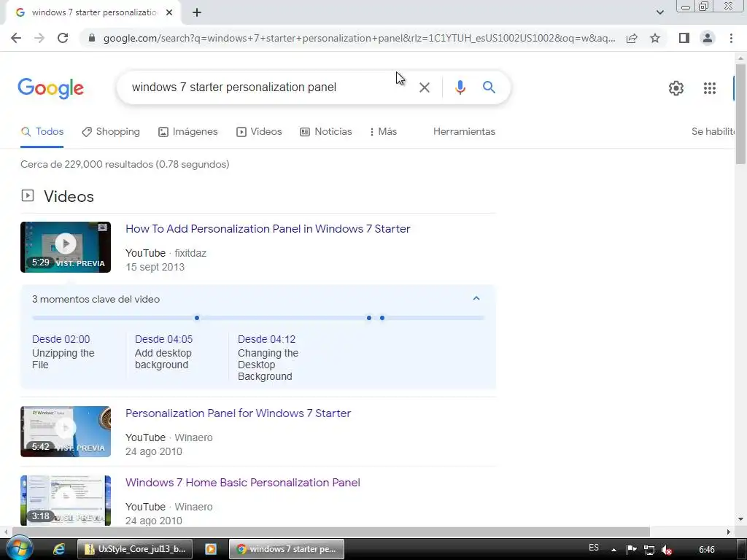
Task: Submit search with magnifier icon
Action: click(489, 87)
